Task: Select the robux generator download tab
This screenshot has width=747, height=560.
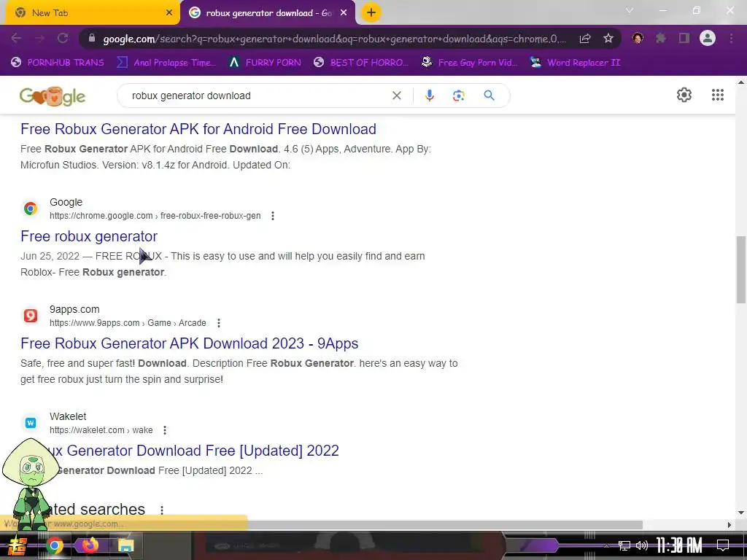Action: tap(267, 13)
